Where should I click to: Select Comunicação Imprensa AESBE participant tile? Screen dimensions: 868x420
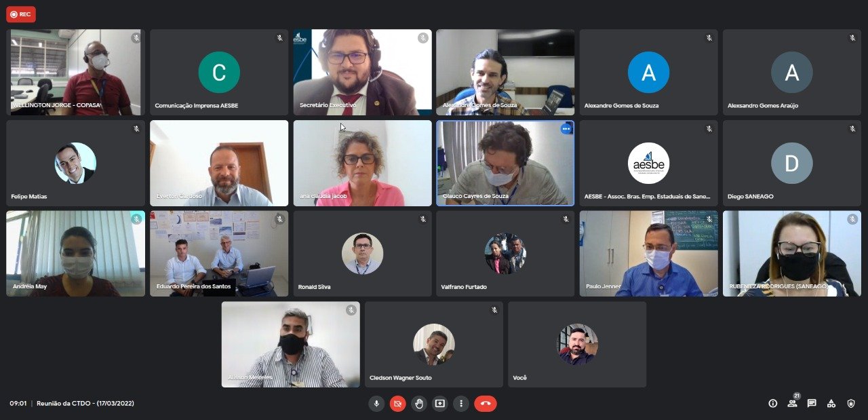click(x=219, y=72)
